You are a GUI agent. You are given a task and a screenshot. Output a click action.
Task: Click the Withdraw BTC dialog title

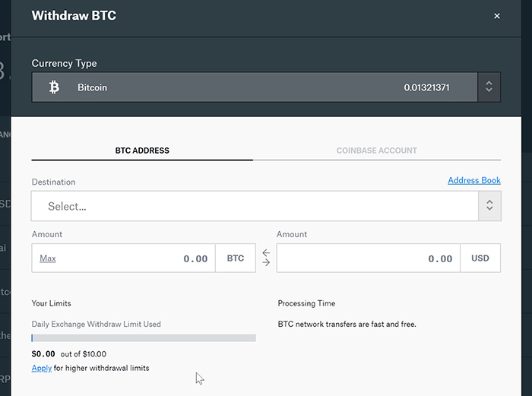click(x=74, y=15)
